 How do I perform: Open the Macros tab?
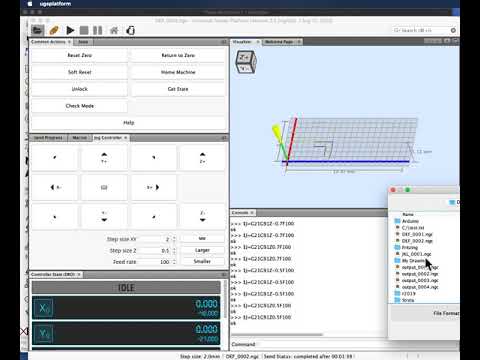(x=80, y=138)
